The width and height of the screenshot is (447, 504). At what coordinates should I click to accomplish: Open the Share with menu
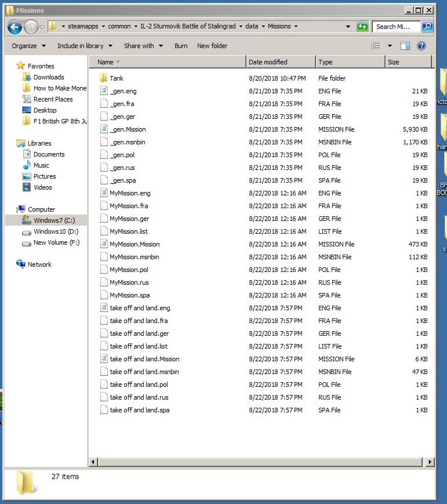pos(143,46)
